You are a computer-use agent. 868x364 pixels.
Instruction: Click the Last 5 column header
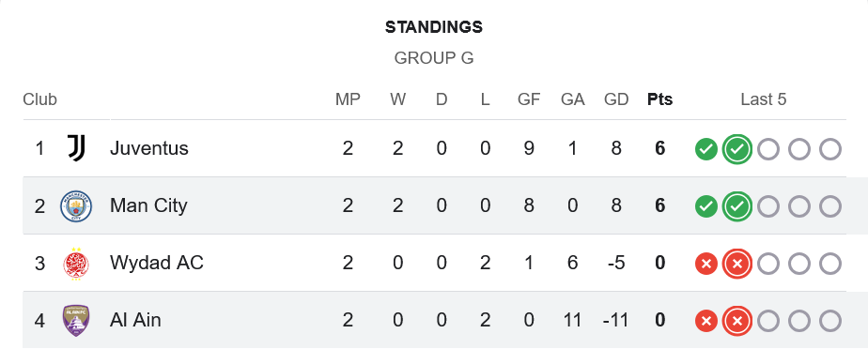point(764,99)
